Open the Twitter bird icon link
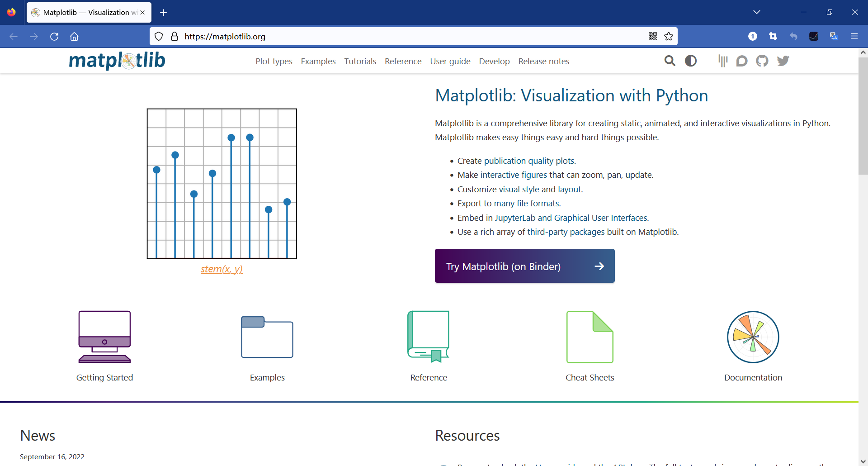This screenshot has height=466, width=868. point(783,61)
